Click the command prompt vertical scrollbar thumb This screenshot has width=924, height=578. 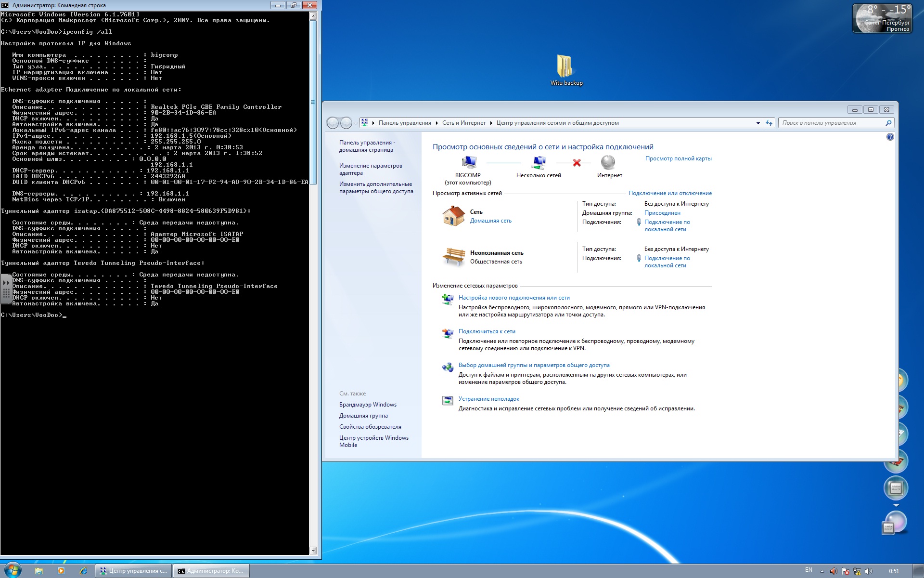point(313,101)
